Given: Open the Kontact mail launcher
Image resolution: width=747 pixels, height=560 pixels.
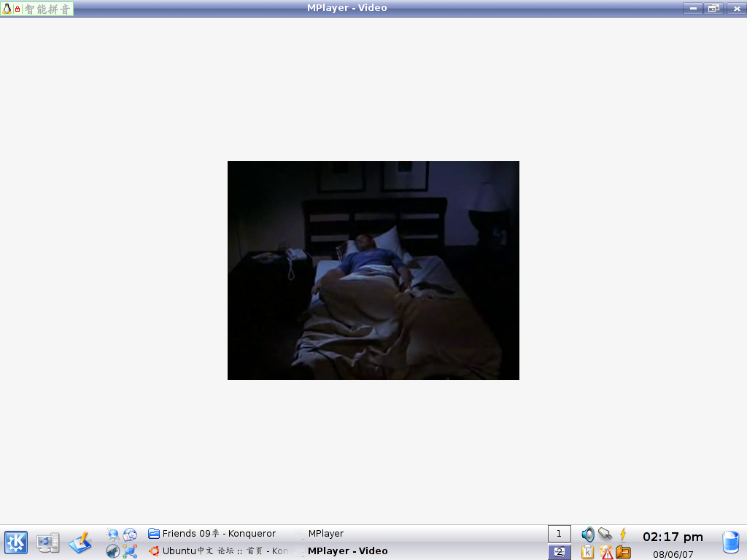Looking at the screenshot, I should pos(130,534).
